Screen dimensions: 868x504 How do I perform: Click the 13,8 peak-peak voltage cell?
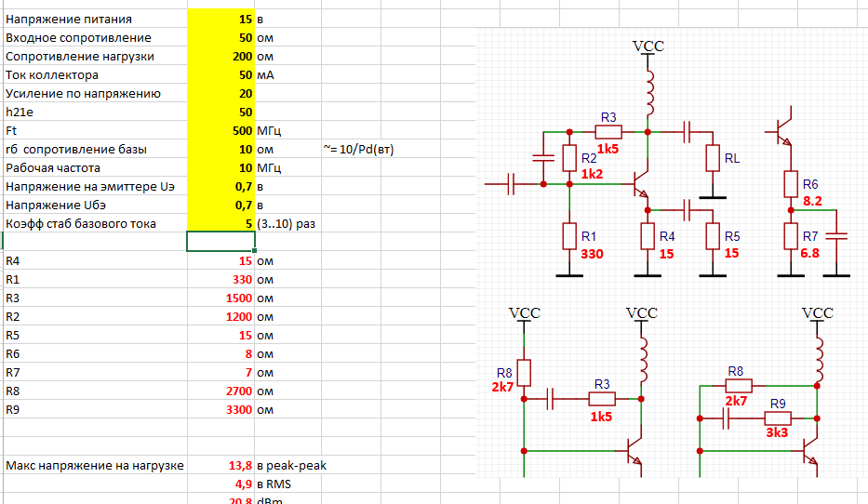pos(220,465)
